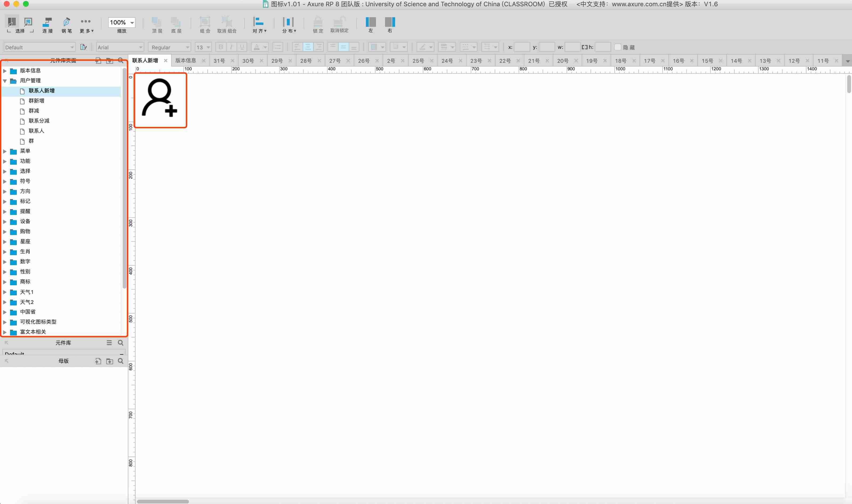Select the intersected selection mode tool
Screen dimensions: 852x504
point(11,22)
